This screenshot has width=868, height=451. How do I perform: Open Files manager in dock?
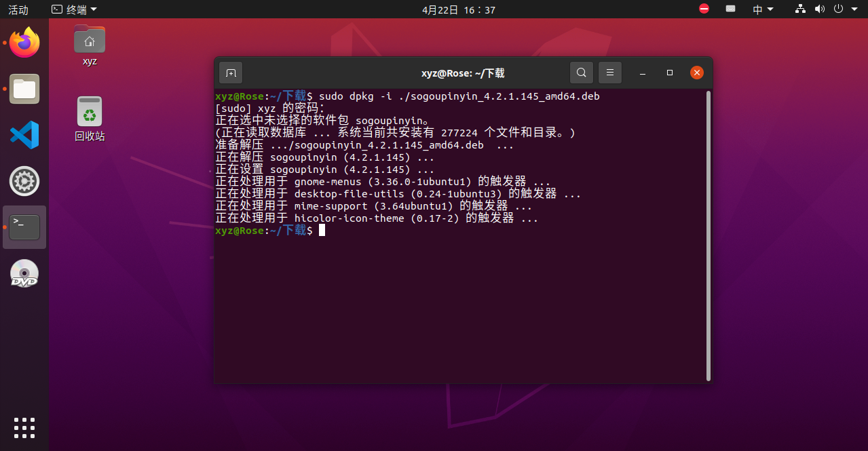tap(24, 89)
